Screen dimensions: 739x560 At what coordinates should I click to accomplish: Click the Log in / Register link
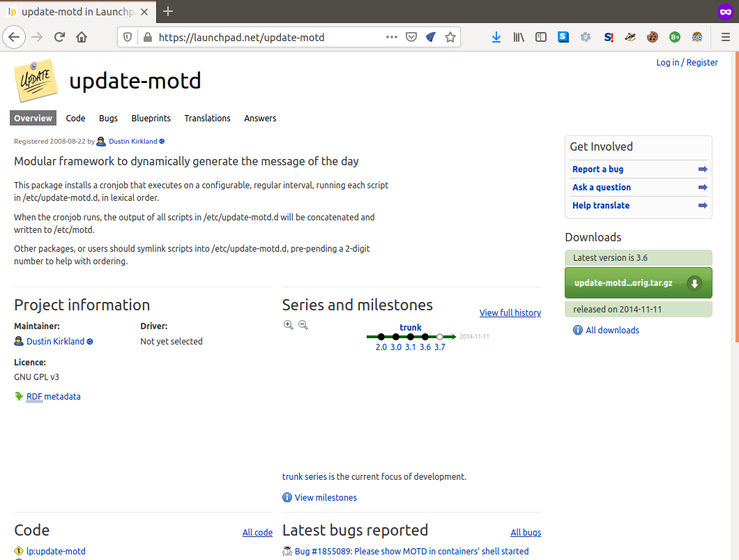point(687,62)
